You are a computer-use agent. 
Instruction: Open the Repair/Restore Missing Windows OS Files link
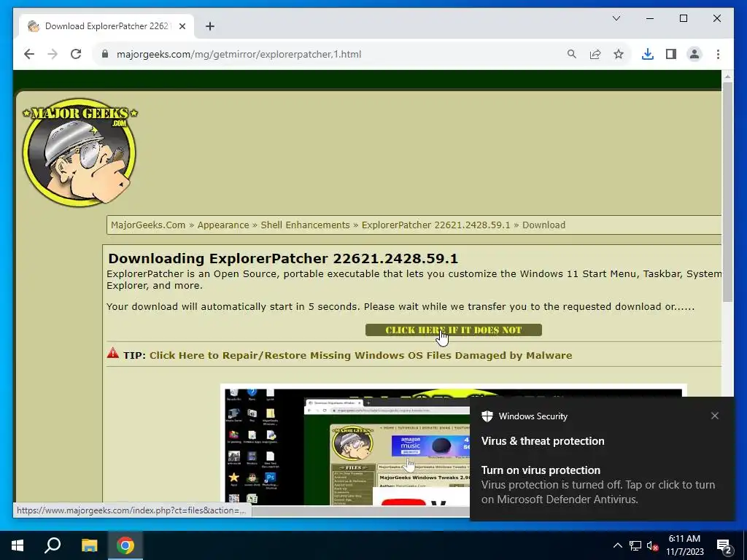(360, 355)
